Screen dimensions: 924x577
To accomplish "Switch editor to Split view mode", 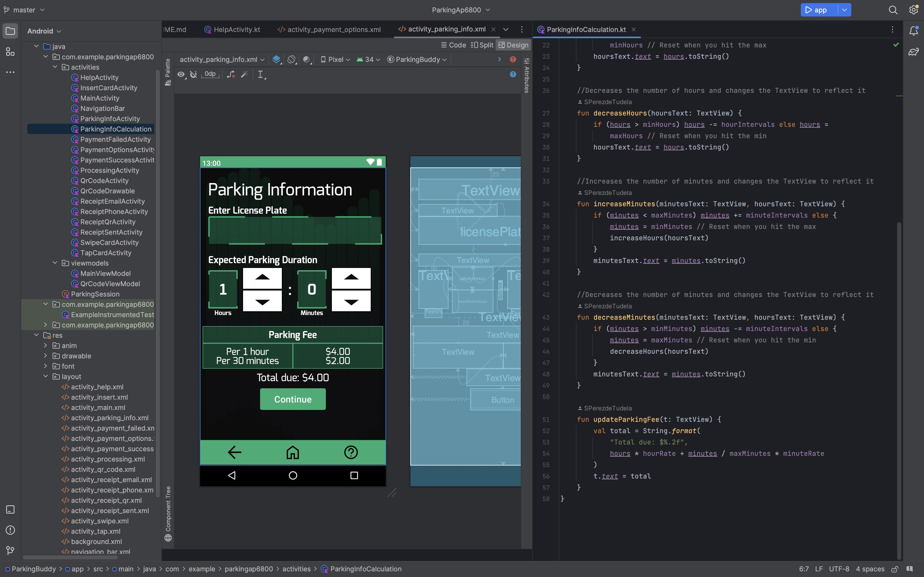I will click(482, 45).
